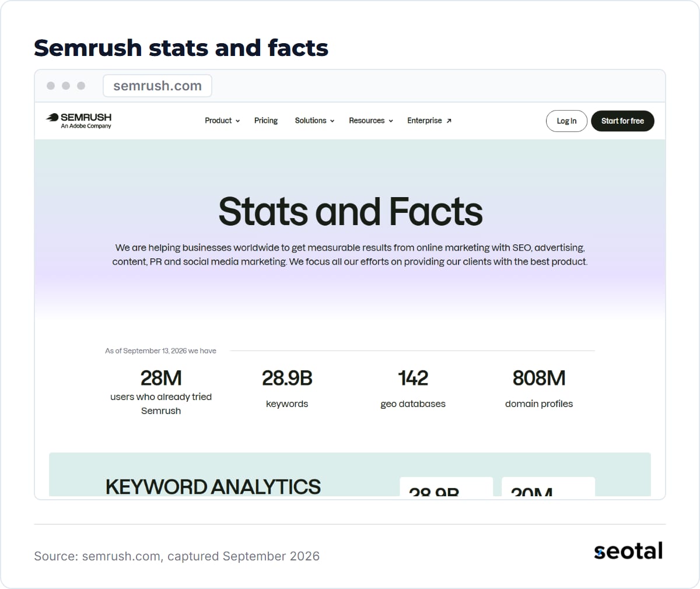Select the 808M domain profiles statistic
The image size is (700, 589).
[x=539, y=388]
